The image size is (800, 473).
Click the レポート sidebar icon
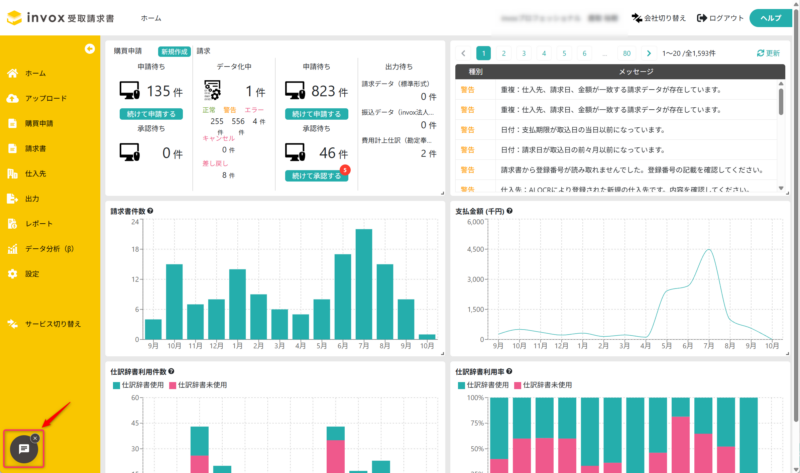pyautogui.click(x=12, y=223)
